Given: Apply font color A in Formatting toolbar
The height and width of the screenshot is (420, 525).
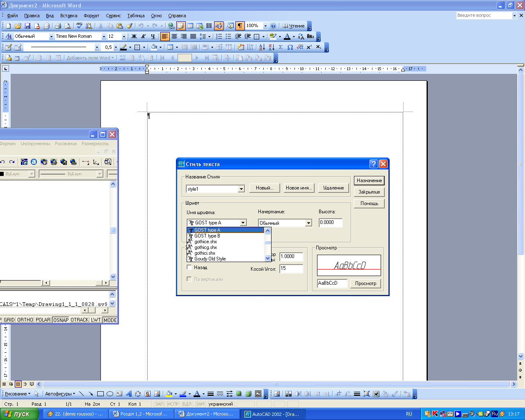Looking at the screenshot, I should 287,37.
